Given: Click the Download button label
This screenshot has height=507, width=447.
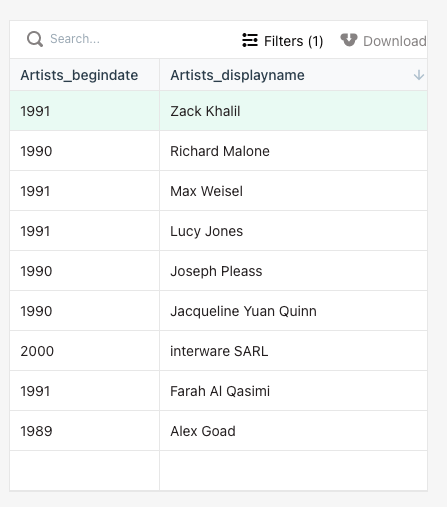Looking at the screenshot, I should (394, 41).
